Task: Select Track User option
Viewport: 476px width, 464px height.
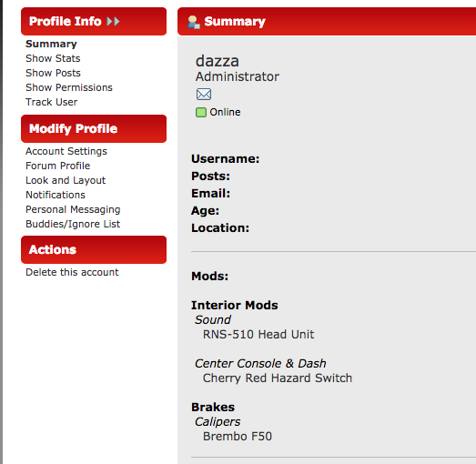Action: click(51, 102)
